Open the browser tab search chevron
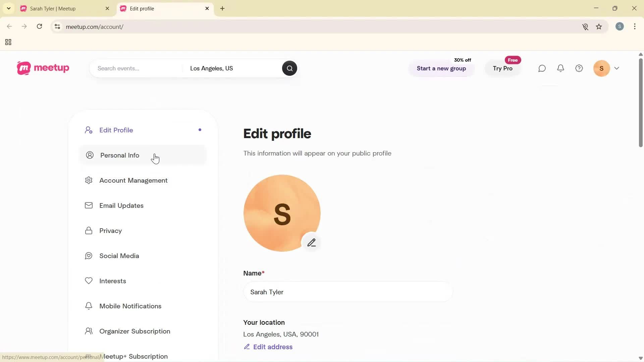The width and height of the screenshot is (644, 362). coord(9,8)
